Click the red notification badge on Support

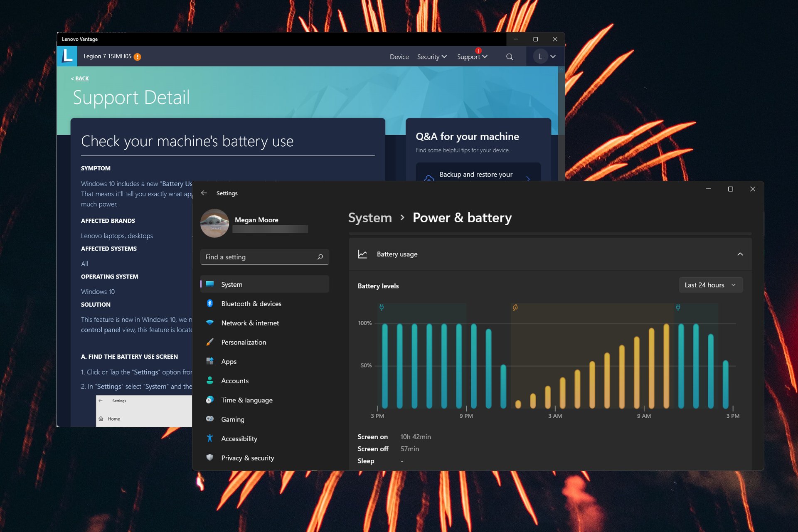coord(478,51)
